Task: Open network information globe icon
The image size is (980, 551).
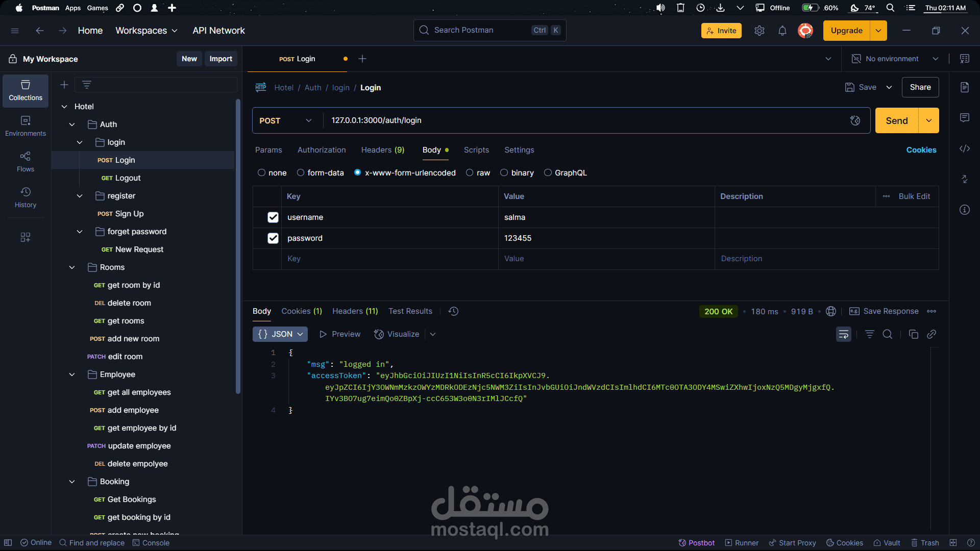Action: click(x=831, y=311)
